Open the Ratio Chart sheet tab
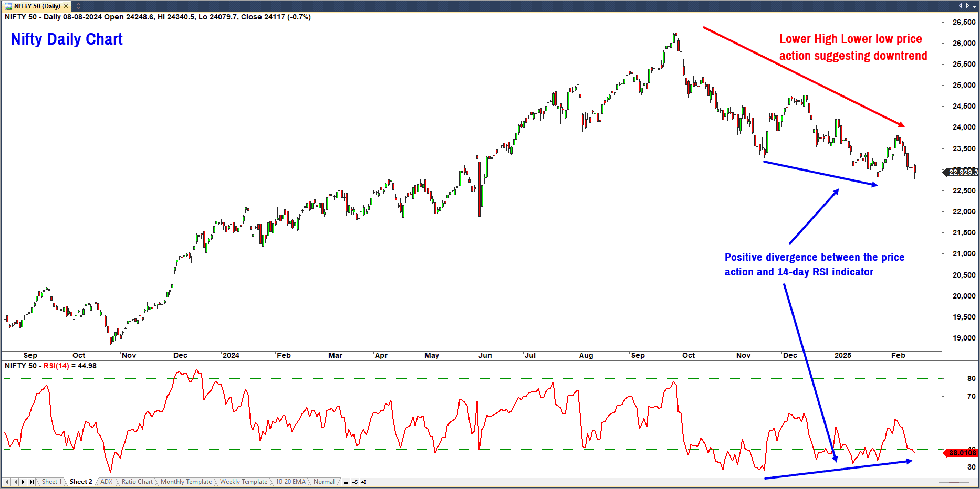Viewport: 980px width, 489px height. (137, 482)
